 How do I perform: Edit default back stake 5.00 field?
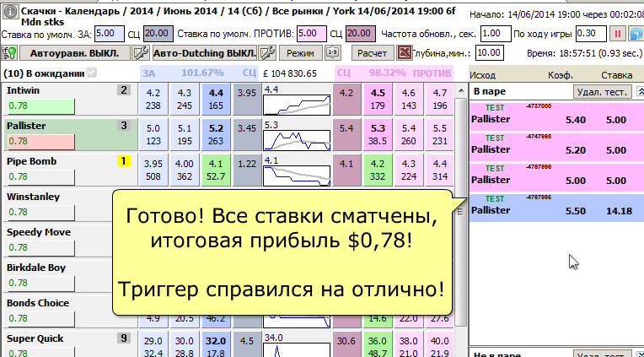(110, 34)
